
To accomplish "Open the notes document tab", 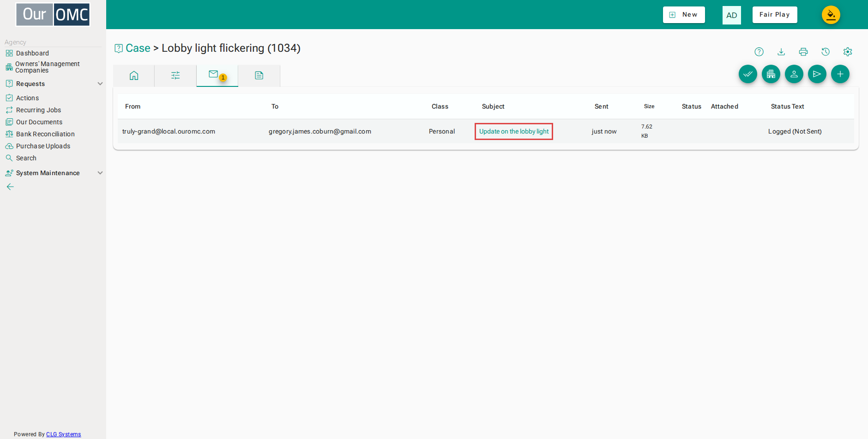I will (x=259, y=75).
